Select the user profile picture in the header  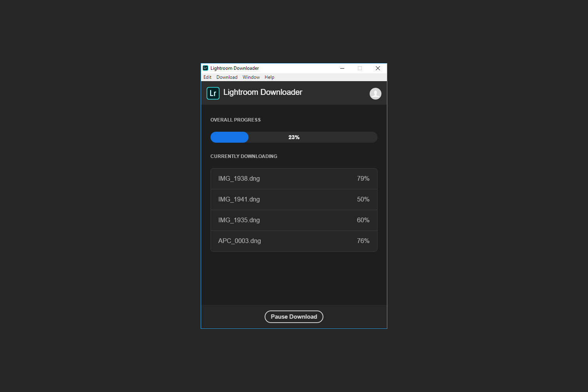point(375,94)
